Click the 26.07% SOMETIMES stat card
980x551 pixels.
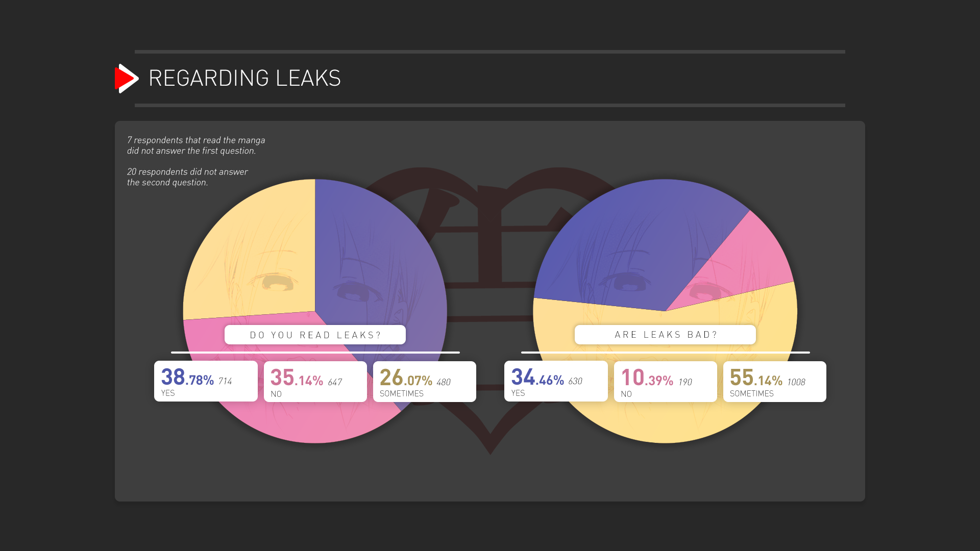(425, 382)
